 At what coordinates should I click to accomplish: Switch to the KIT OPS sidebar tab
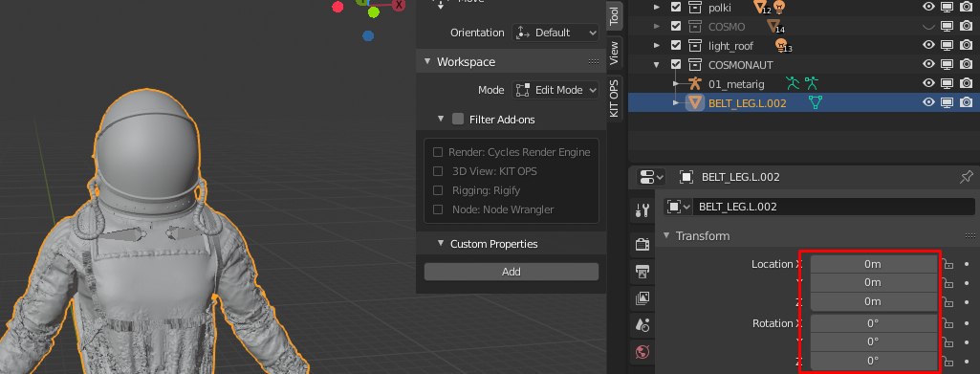click(615, 98)
